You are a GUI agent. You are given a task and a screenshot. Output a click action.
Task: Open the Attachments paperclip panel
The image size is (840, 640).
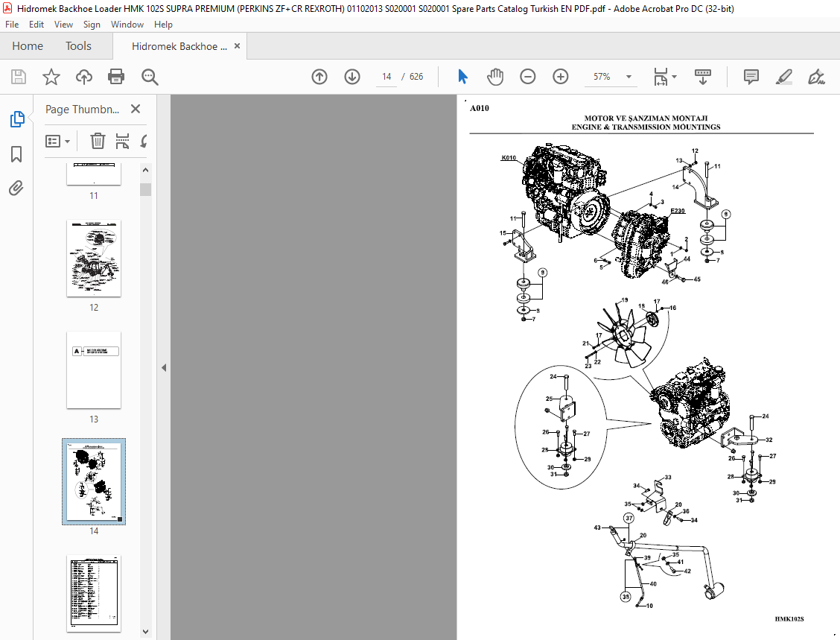coord(16,188)
